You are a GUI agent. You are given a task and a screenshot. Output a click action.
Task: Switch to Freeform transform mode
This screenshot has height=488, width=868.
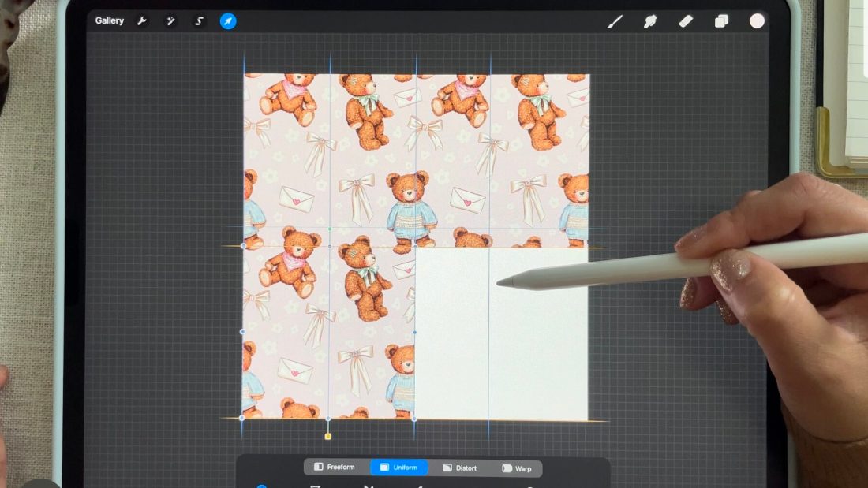point(335,467)
